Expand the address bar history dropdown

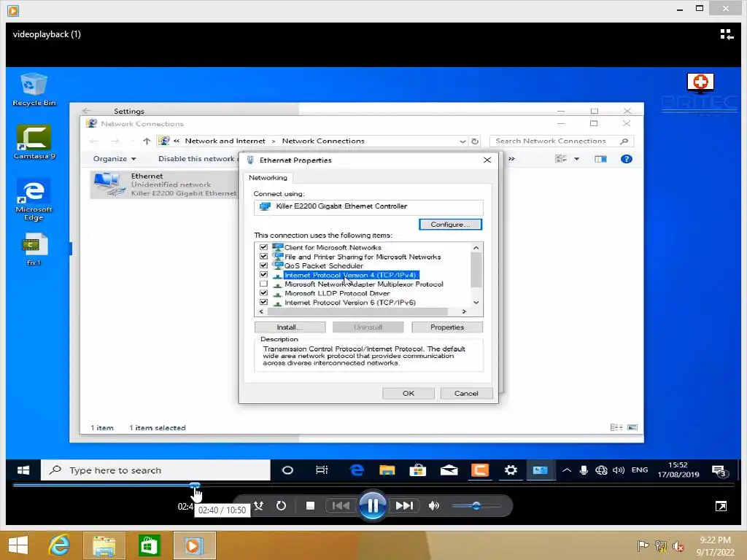point(462,141)
